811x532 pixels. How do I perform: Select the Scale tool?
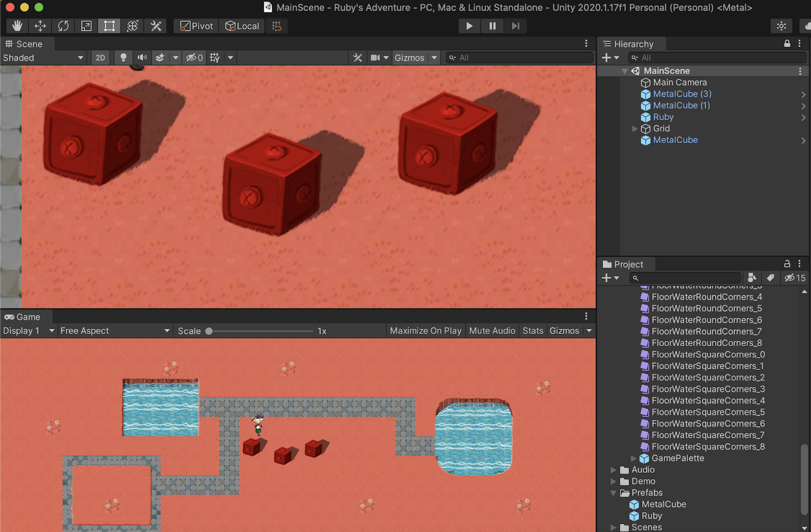click(x=86, y=26)
